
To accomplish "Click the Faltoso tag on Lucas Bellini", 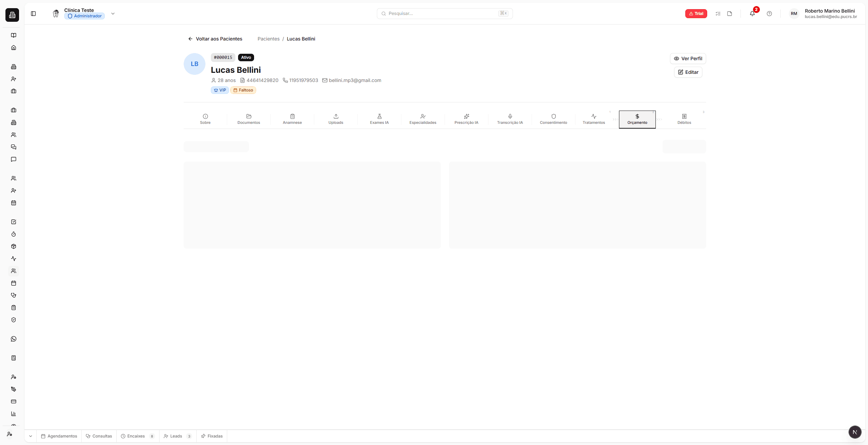I will pyautogui.click(x=243, y=90).
